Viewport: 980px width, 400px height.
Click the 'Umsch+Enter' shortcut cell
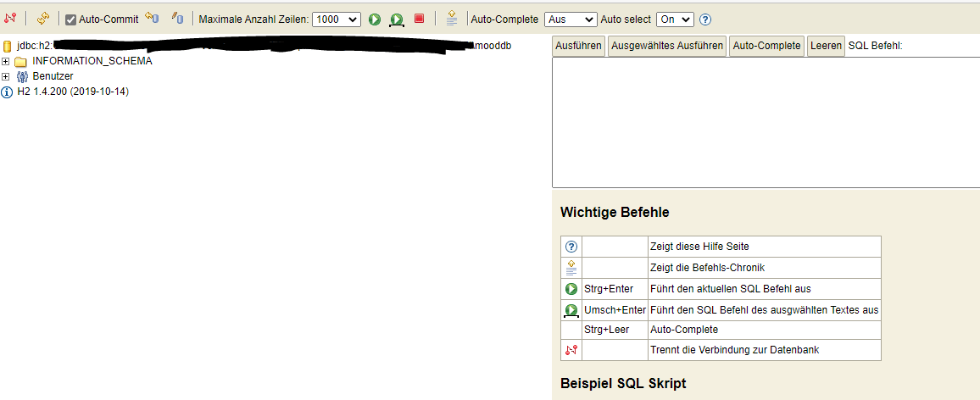[615, 310]
